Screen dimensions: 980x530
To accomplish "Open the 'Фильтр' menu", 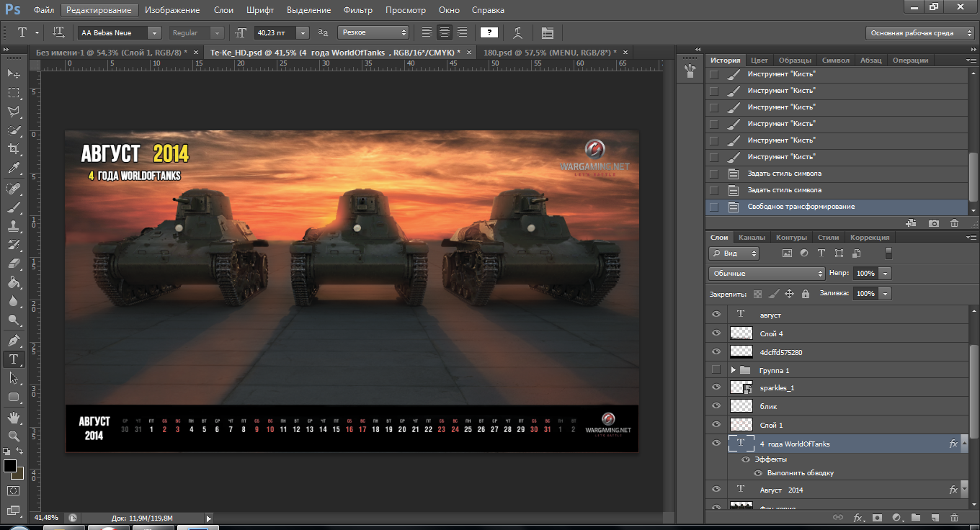I will [x=358, y=10].
